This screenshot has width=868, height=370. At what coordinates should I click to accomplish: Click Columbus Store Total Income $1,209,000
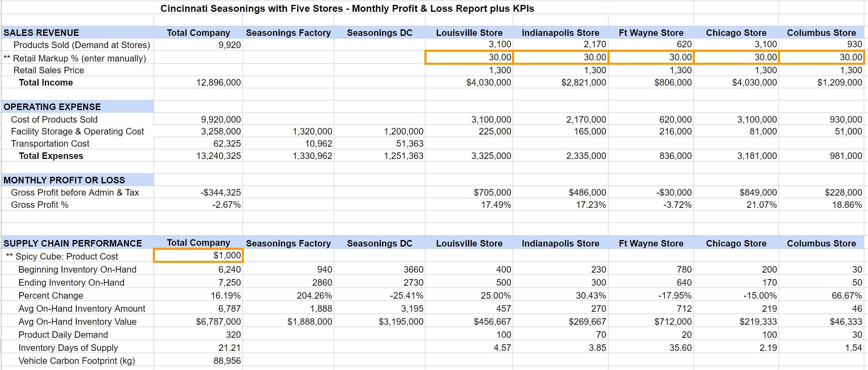click(839, 82)
